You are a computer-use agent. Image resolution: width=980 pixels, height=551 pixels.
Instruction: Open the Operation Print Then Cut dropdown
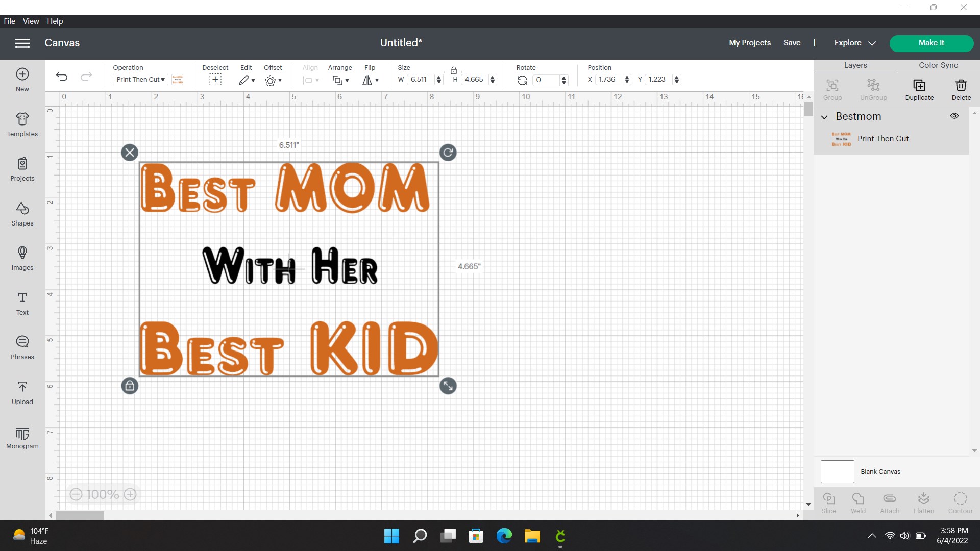coord(140,80)
